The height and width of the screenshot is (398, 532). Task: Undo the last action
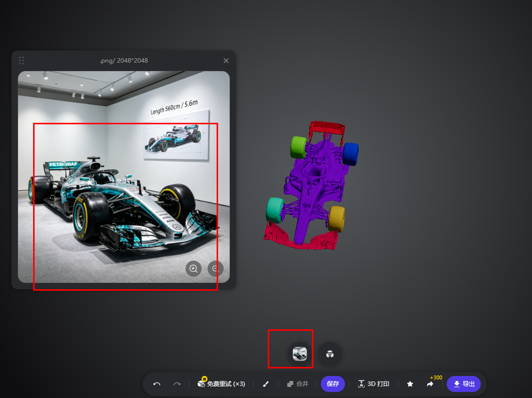point(157,384)
